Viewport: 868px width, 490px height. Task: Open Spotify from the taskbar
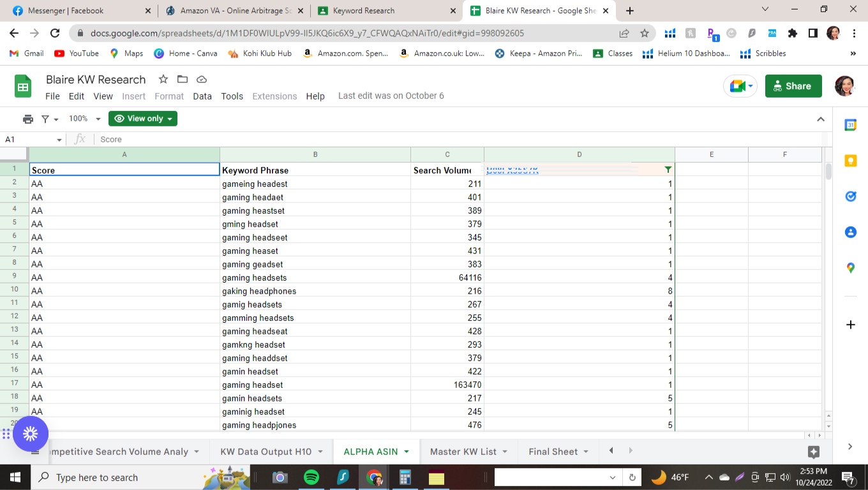pyautogui.click(x=311, y=477)
